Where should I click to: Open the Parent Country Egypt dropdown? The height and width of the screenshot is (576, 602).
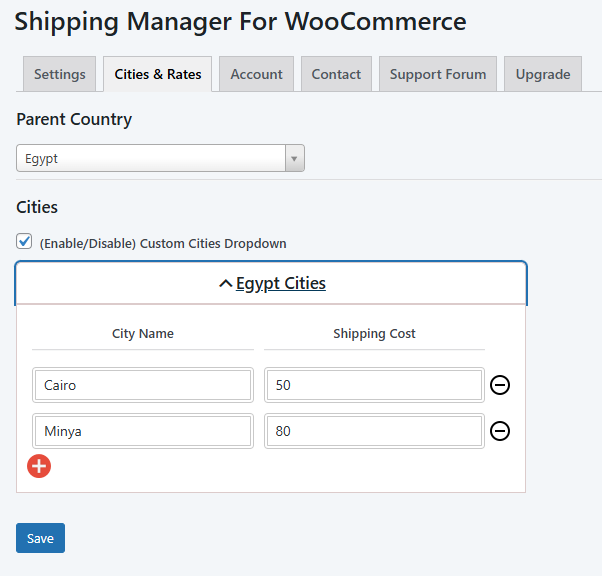[160, 158]
